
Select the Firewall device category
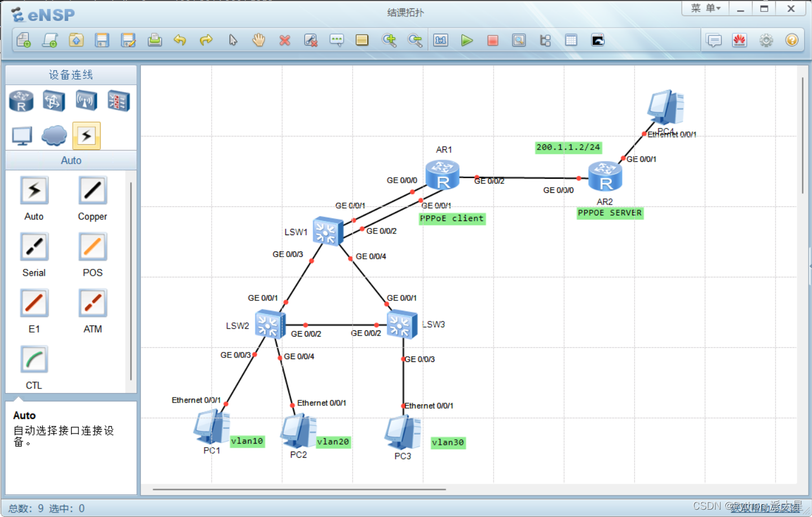(118, 101)
